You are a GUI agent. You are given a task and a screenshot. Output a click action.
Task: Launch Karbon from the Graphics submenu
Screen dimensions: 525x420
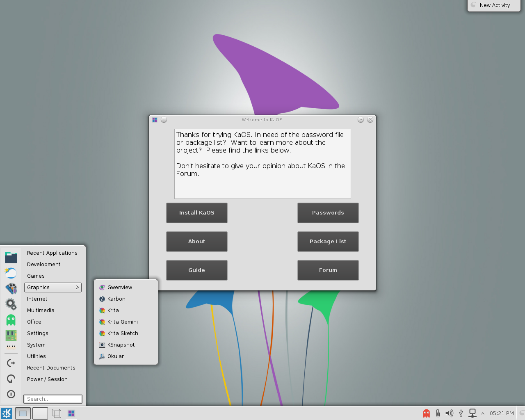pos(126,299)
